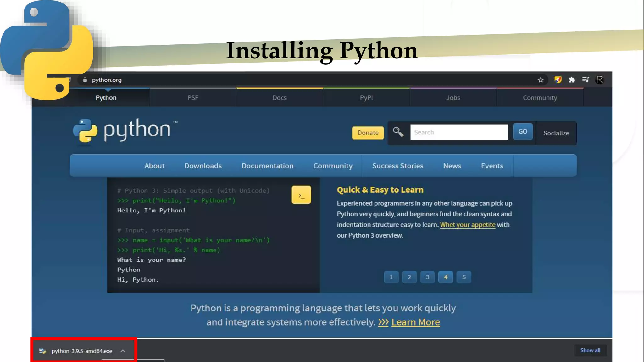Switch to the Docs top tab
Screen dimensions: 644x362
[x=280, y=98]
